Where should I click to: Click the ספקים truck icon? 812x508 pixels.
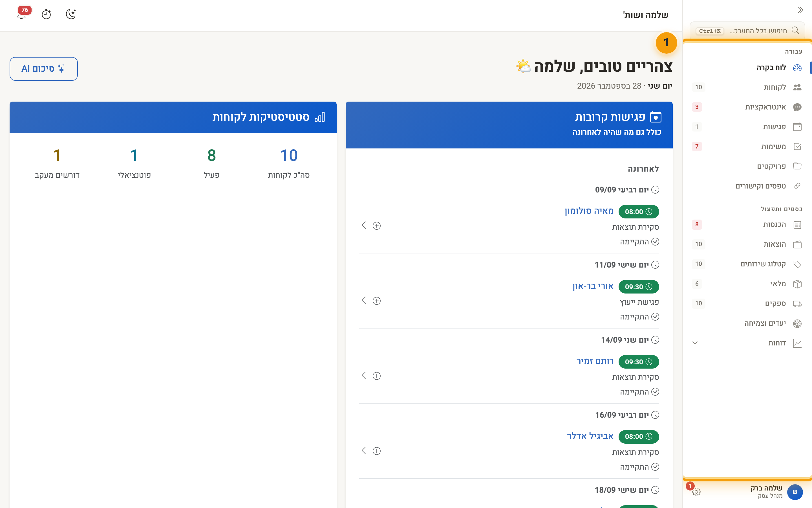coord(797,304)
